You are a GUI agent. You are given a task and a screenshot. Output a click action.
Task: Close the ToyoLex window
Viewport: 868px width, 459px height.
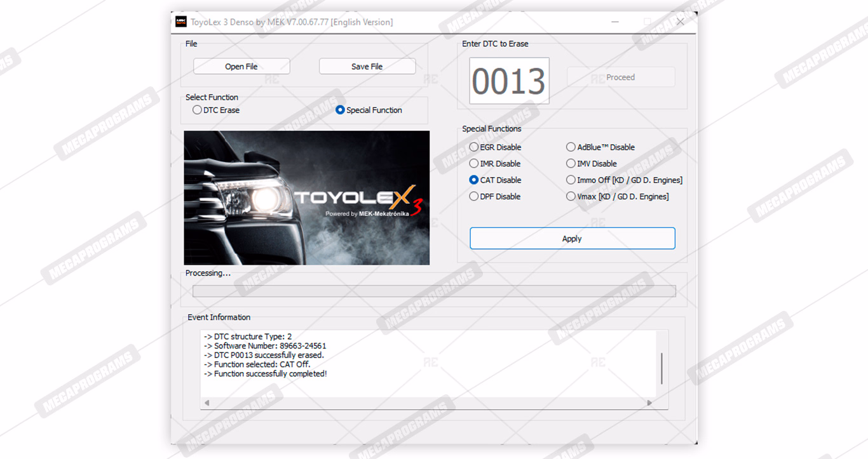[680, 22]
